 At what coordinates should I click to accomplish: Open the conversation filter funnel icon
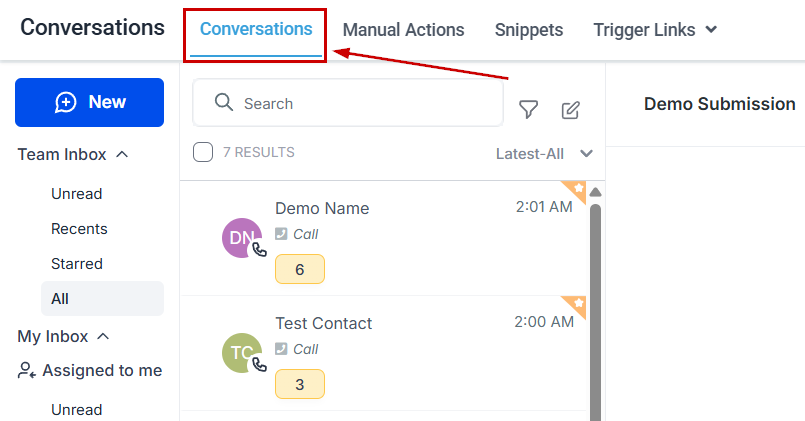click(528, 109)
